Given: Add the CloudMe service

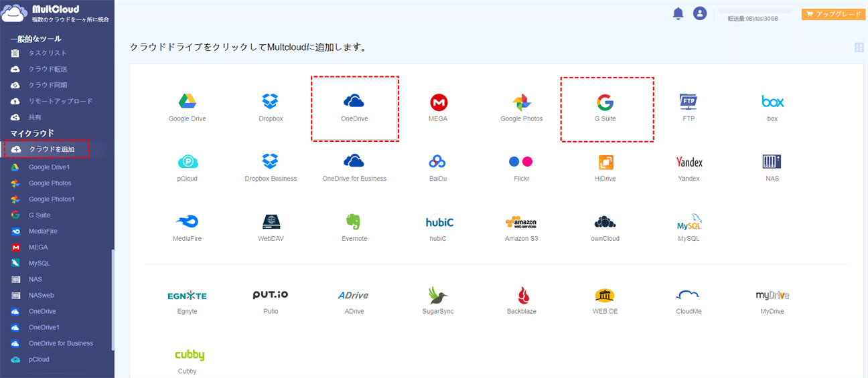Looking at the screenshot, I should tap(689, 301).
